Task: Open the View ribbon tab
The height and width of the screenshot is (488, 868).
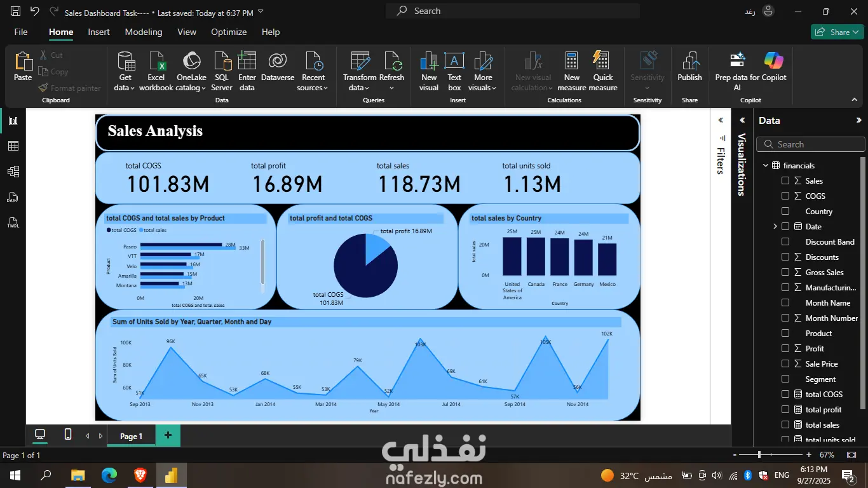Action: pos(187,32)
